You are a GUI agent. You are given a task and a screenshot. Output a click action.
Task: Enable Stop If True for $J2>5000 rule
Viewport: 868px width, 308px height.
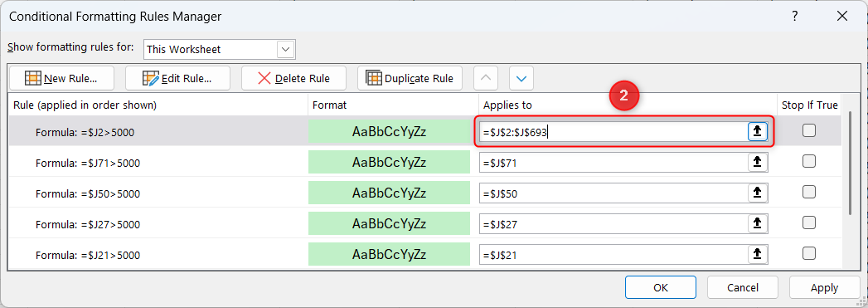pos(809,130)
